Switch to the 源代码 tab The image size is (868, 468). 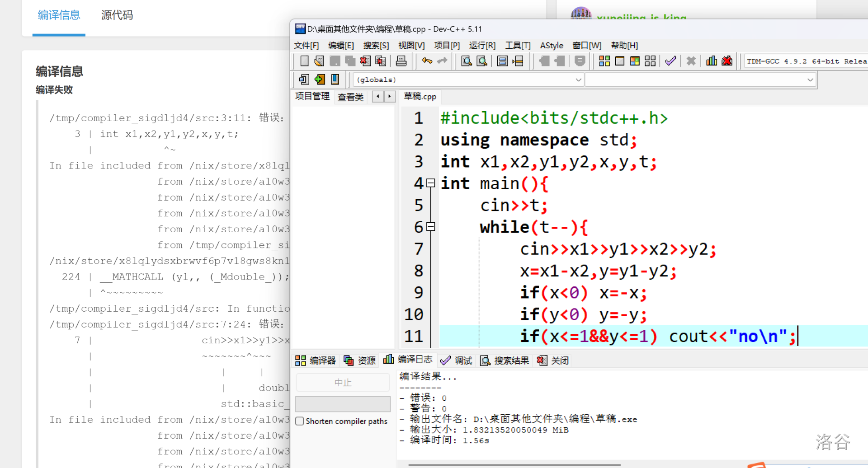[117, 15]
